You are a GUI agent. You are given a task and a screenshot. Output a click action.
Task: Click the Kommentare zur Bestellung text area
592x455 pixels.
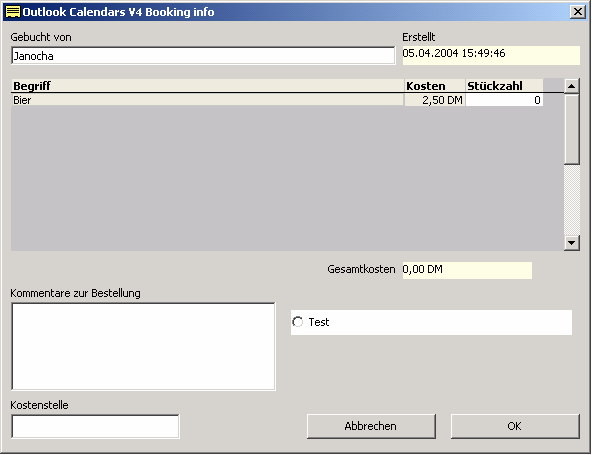pyautogui.click(x=143, y=346)
